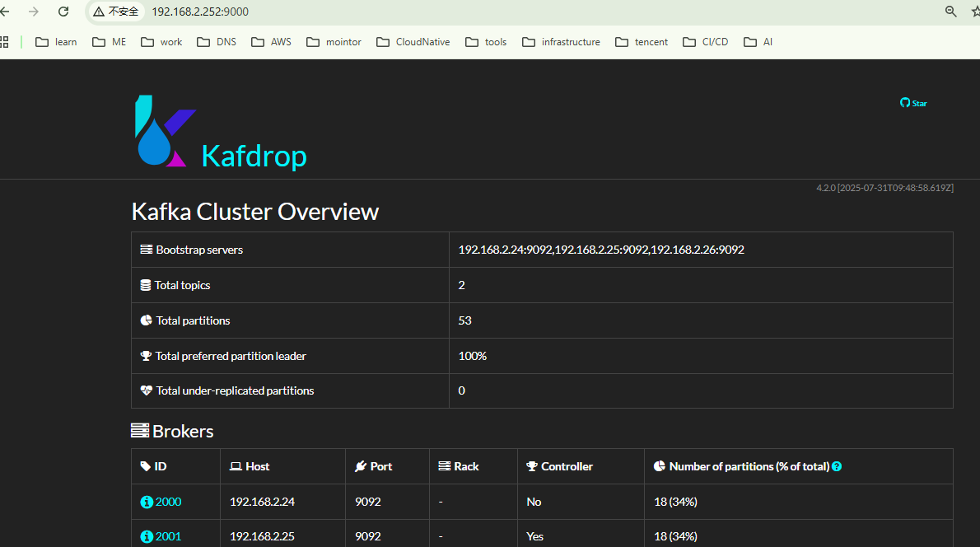The image size is (980, 547).
Task: Click the Kafdrop droplet logo
Action: pyautogui.click(x=165, y=131)
